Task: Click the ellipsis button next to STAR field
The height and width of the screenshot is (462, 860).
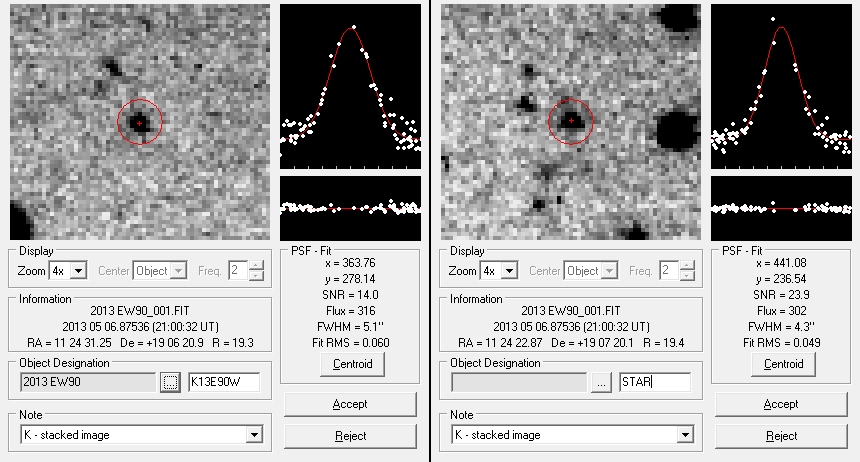Action: point(601,382)
